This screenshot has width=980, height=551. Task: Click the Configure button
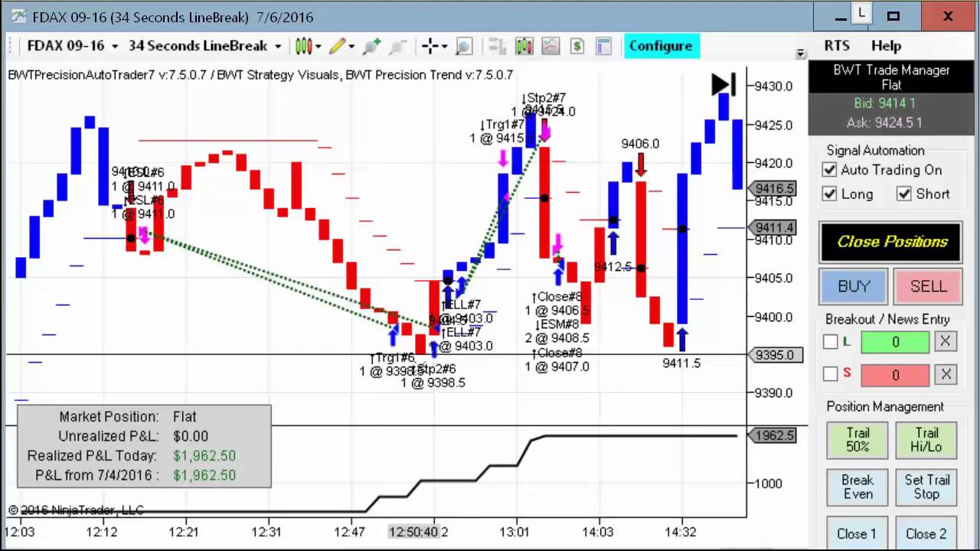click(660, 46)
